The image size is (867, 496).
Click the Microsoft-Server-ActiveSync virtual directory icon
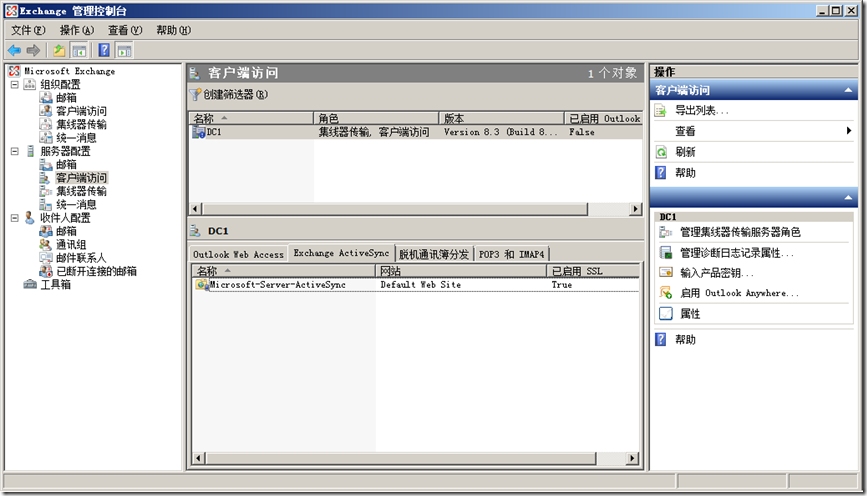(202, 285)
